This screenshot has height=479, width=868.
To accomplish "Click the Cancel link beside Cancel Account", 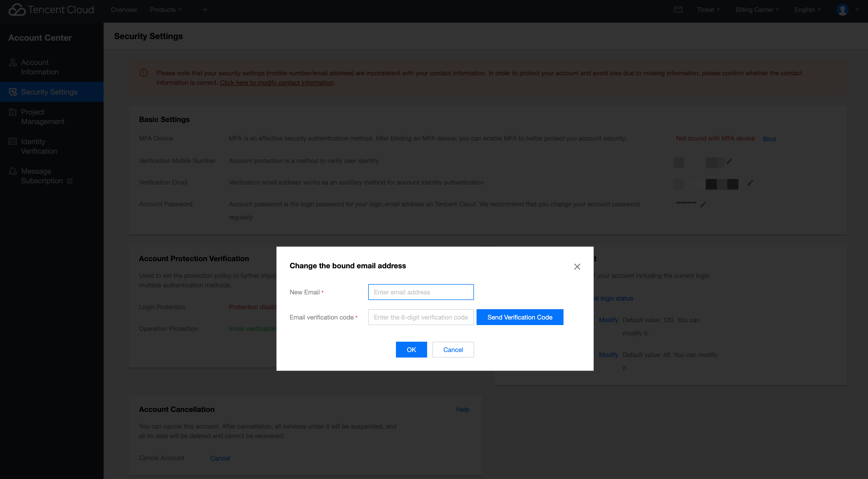I will (220, 458).
